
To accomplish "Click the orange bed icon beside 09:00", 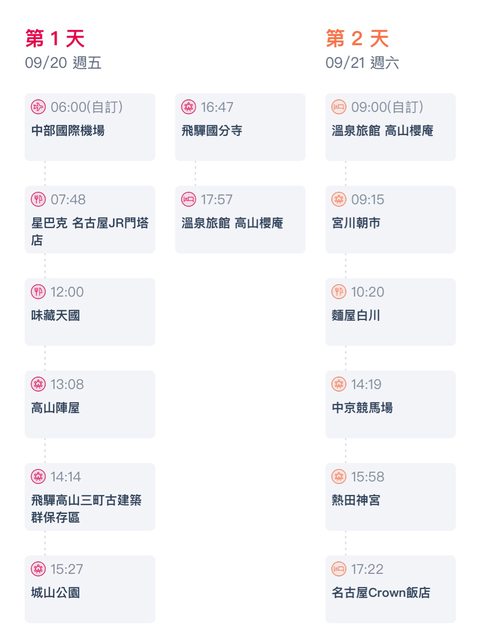I will (x=338, y=107).
